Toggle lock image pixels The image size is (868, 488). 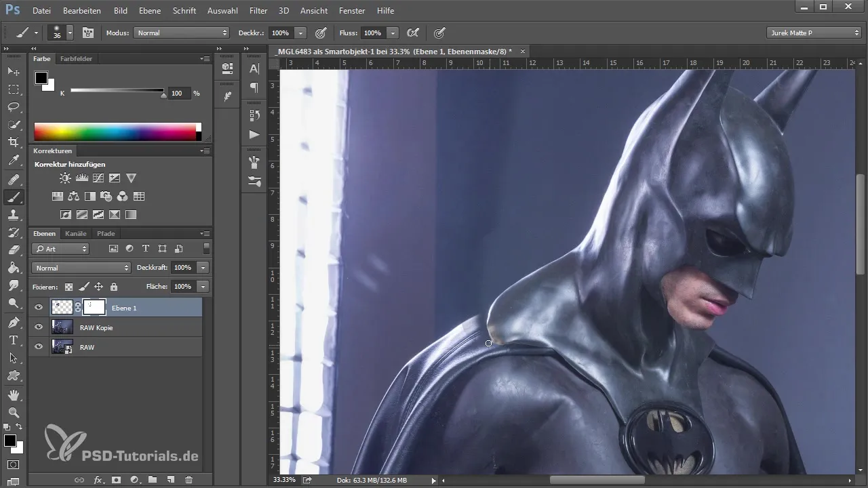pyautogui.click(x=83, y=287)
